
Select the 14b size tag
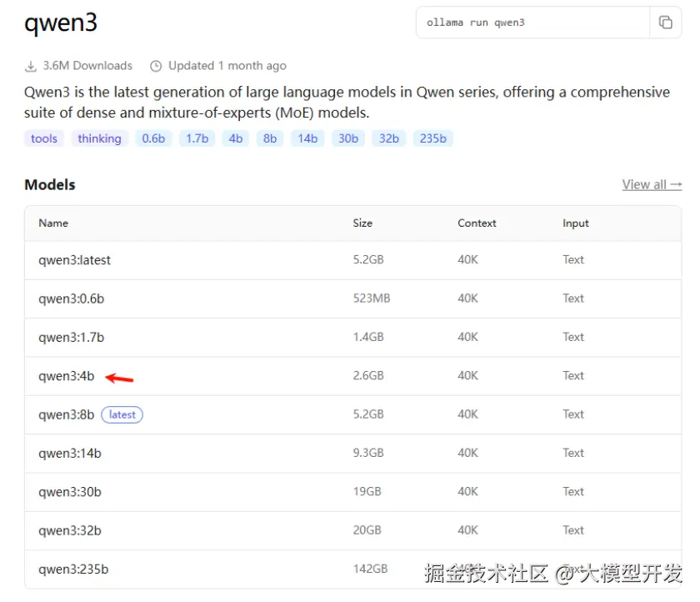[x=307, y=138]
